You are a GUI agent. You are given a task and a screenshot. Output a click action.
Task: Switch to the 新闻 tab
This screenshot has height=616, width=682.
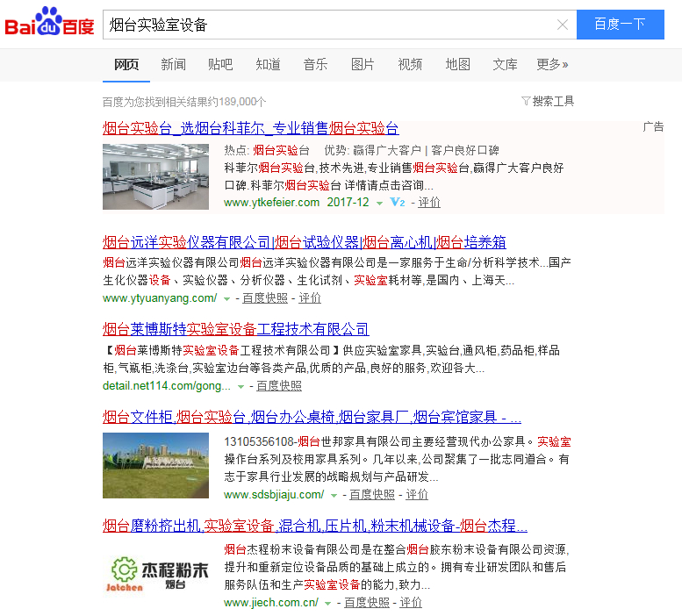click(173, 64)
